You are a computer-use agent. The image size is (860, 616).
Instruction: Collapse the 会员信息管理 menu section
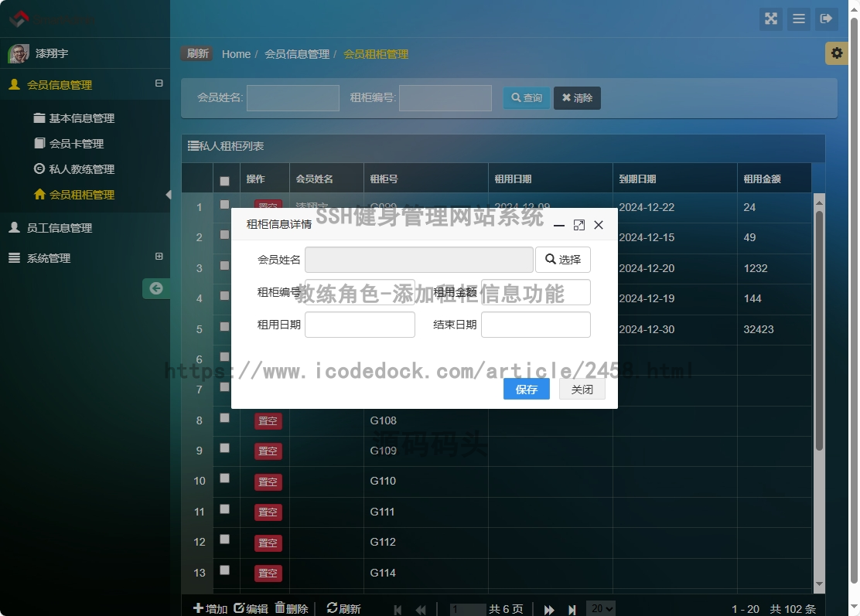tap(159, 83)
